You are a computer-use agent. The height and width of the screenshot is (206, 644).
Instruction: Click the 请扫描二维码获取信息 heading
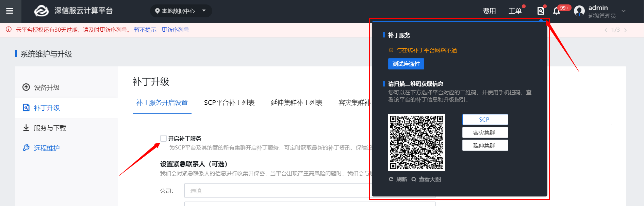coord(416,84)
